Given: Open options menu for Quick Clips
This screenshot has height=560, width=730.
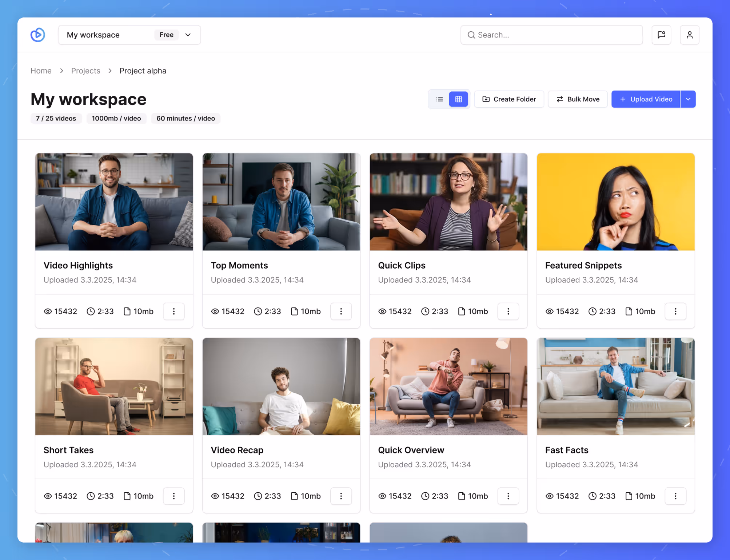Looking at the screenshot, I should tap(508, 311).
